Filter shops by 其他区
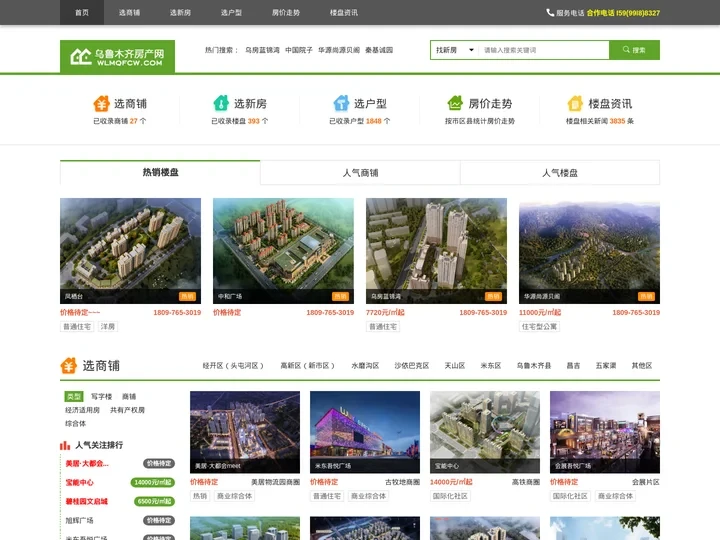 pos(641,366)
